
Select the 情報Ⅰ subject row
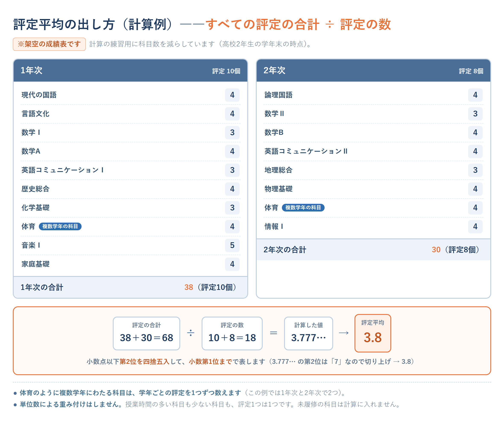pos(374,226)
